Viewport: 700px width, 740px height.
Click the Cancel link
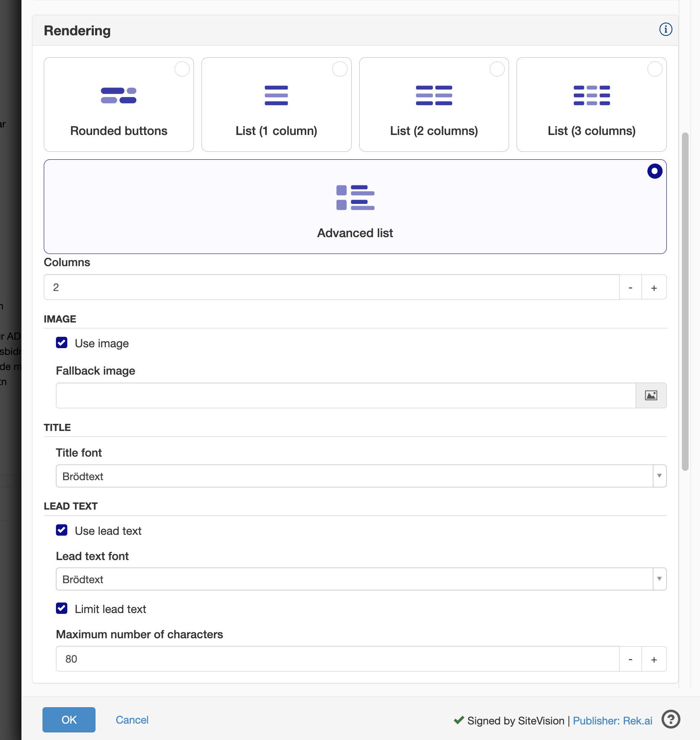click(x=132, y=720)
